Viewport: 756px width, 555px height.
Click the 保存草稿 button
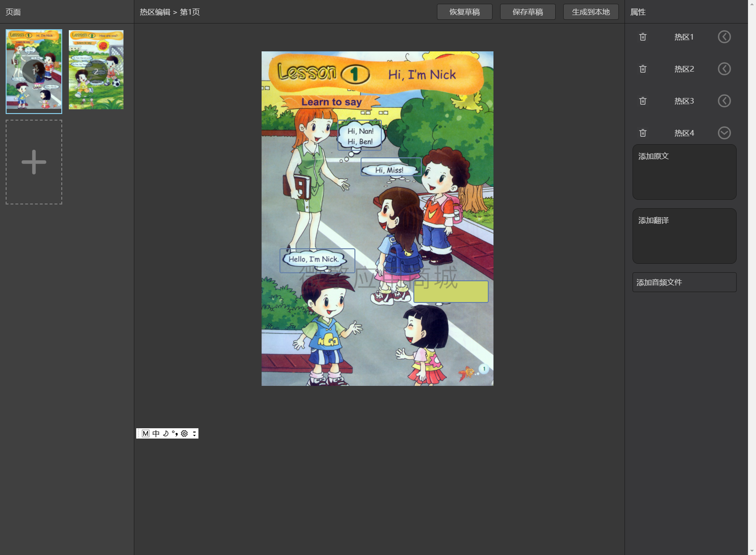click(x=528, y=12)
